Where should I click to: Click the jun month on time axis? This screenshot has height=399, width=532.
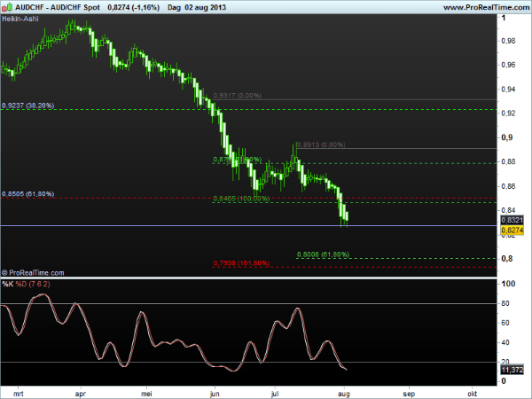pos(215,394)
